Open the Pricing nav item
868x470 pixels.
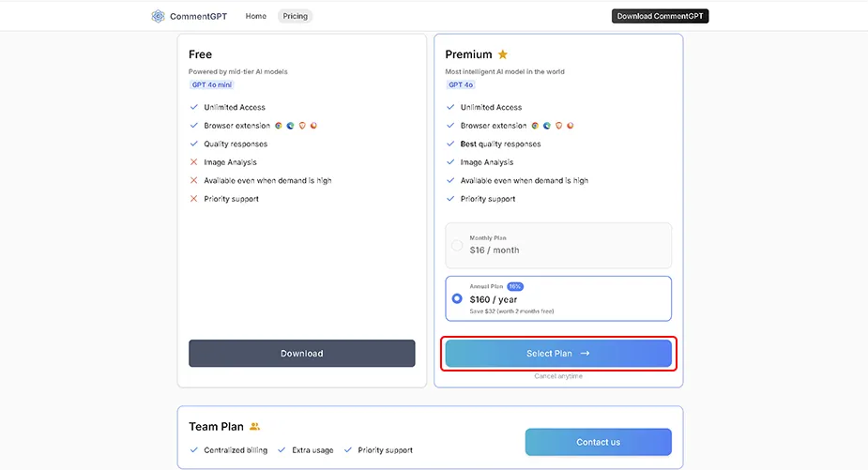pos(295,16)
